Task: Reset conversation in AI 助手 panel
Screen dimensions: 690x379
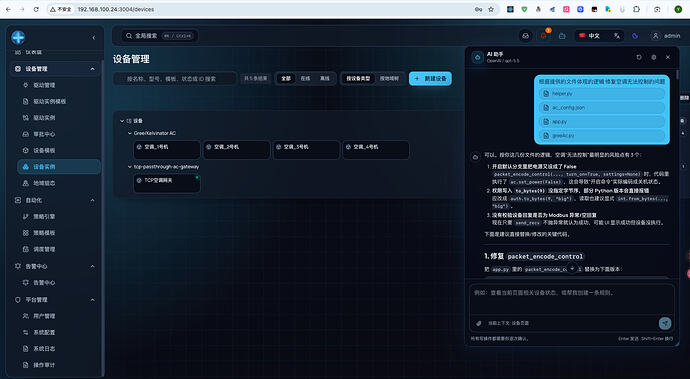Action: pyautogui.click(x=639, y=57)
